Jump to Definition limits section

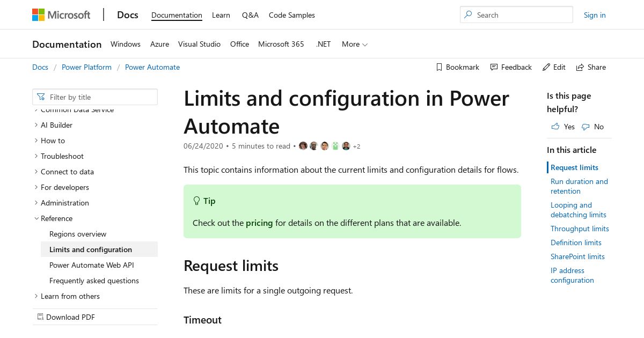(576, 243)
